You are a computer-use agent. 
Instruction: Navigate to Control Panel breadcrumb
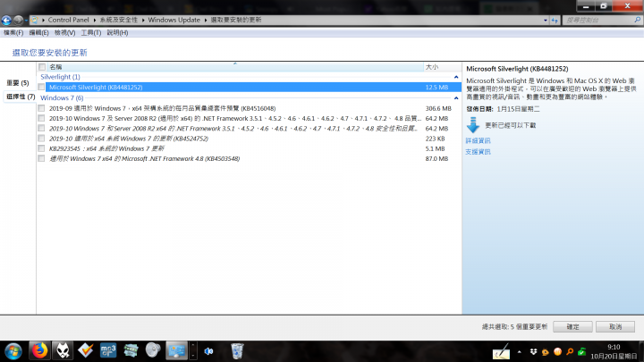pyautogui.click(x=68, y=20)
